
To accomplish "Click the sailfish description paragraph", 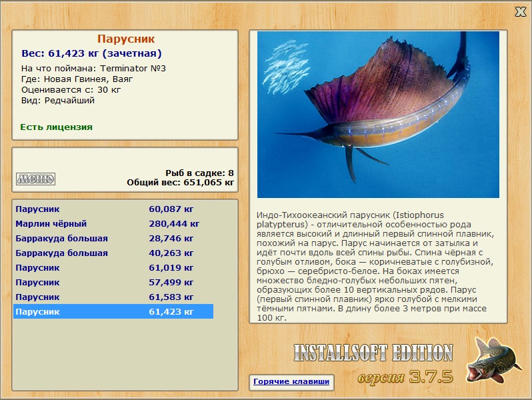I will pos(377,267).
